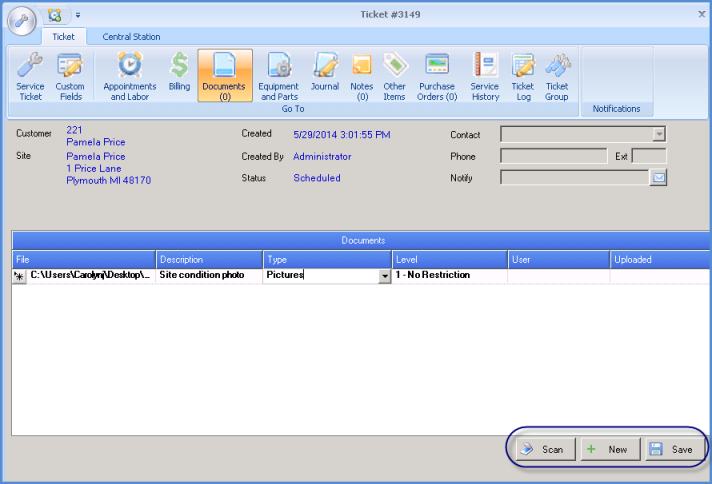Viewport: 712px width, 484px height.
Task: Click the round wrench application button
Action: tap(22, 21)
